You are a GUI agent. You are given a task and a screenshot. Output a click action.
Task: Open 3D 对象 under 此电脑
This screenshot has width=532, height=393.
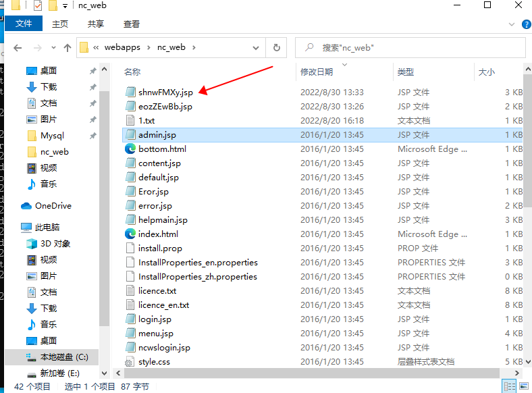(55, 243)
